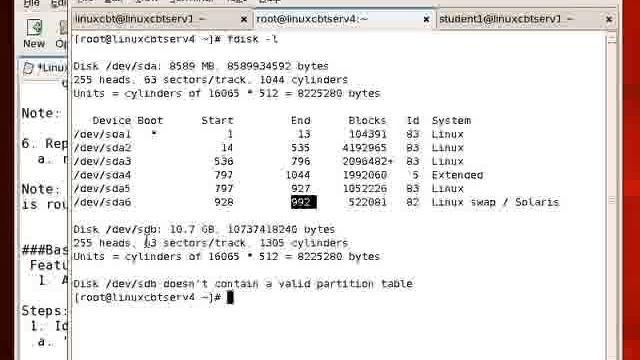Click the 104391 blocks value
Screen dimensions: 640x360
point(367,134)
